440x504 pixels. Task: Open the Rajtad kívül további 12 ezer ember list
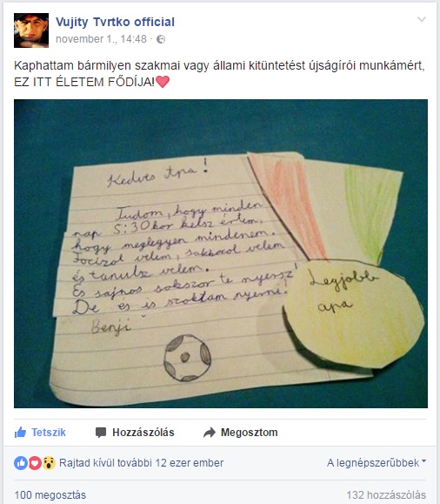pos(142,463)
